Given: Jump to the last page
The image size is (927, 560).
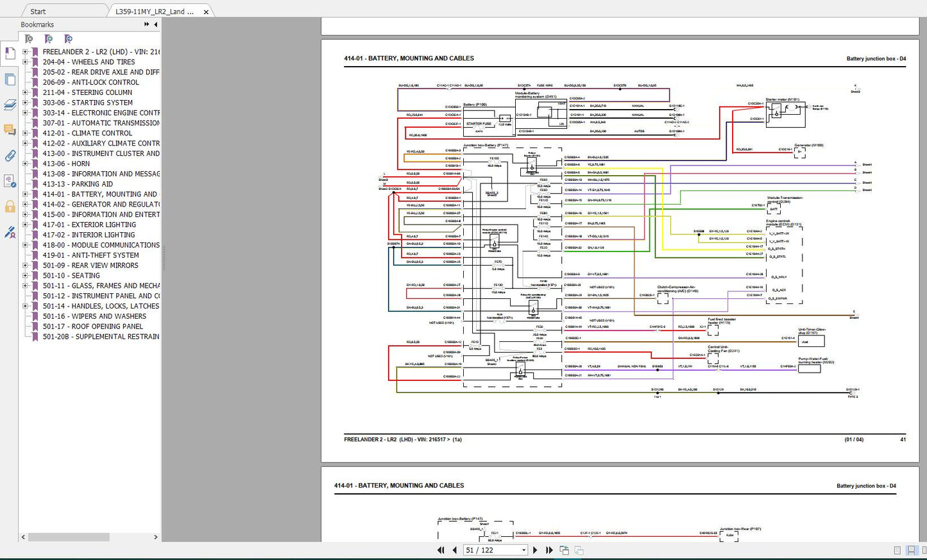Looking at the screenshot, I should pyautogui.click(x=549, y=550).
